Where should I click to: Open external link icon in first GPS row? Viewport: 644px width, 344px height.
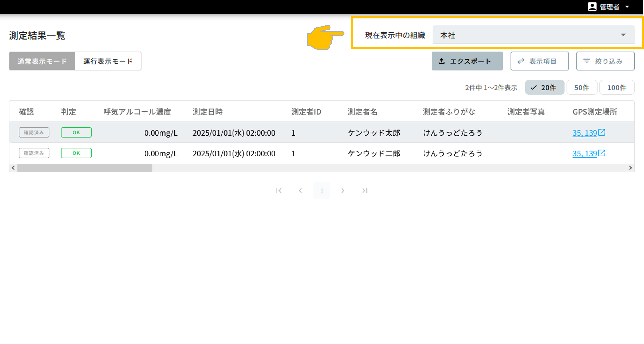coord(602,132)
